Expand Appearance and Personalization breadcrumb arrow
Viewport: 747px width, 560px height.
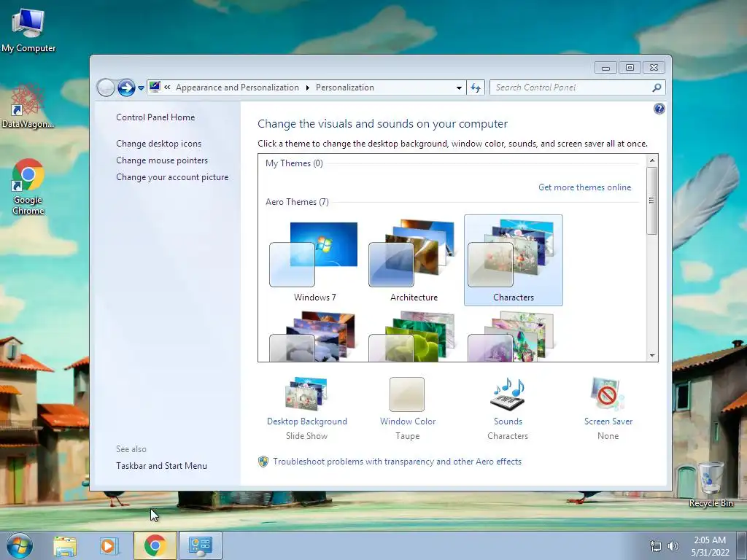click(307, 87)
